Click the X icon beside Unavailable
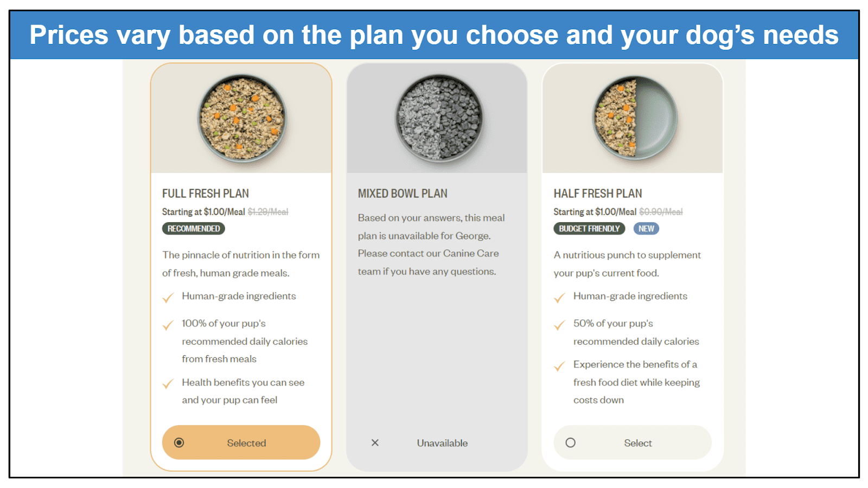The height and width of the screenshot is (488, 868). [x=375, y=442]
